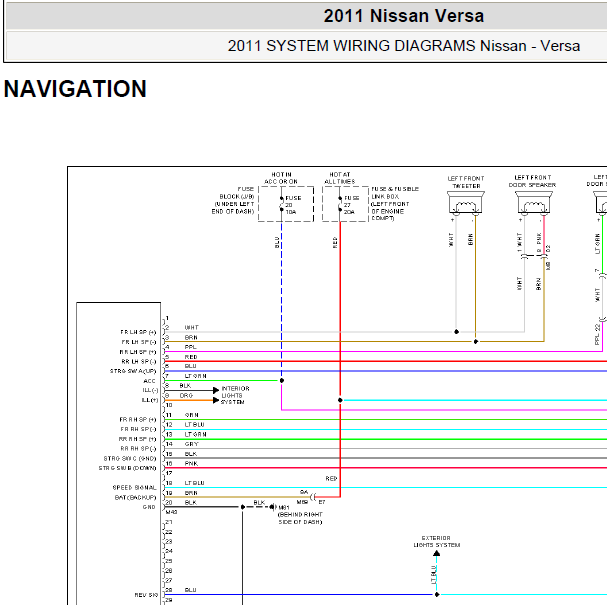
Task: Click the "RR LH SP (+)" pin label
Action: (x=138, y=352)
